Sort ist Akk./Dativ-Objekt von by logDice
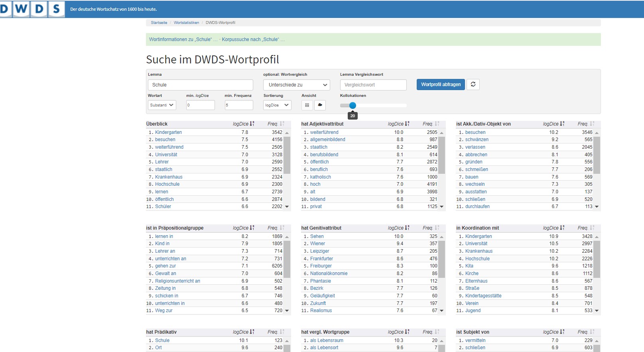The height and width of the screenshot is (352, 644). pos(553,124)
